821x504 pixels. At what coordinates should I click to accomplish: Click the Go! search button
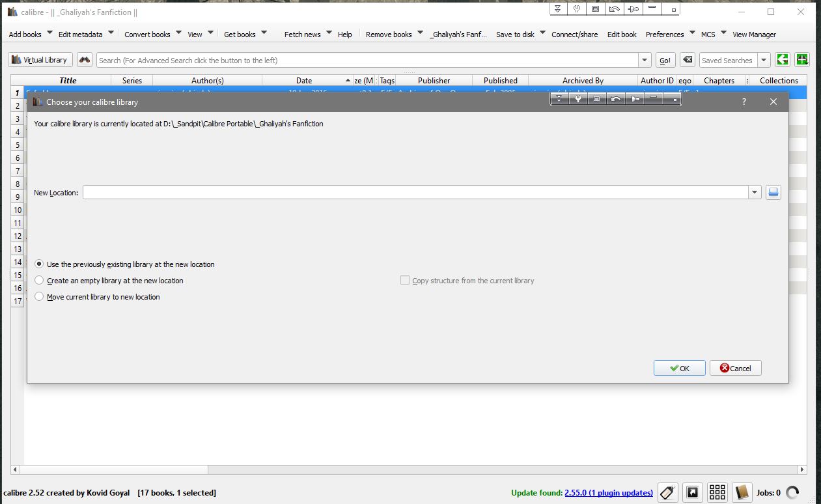point(665,60)
